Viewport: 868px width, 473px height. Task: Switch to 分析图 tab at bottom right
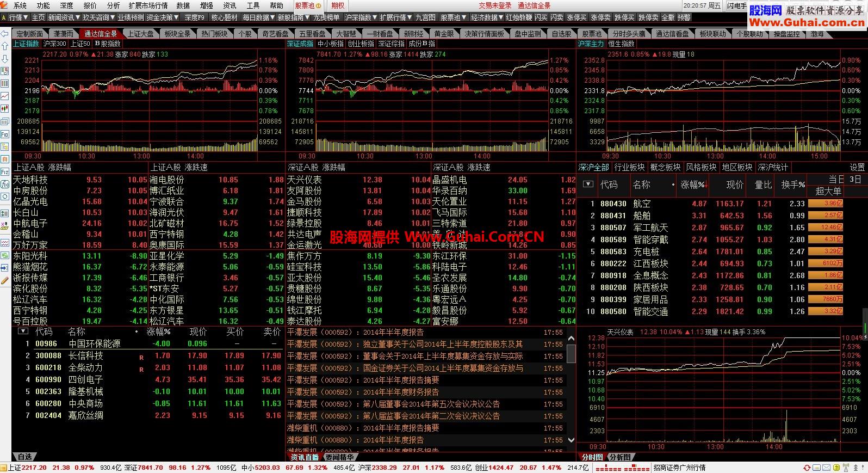click(620, 457)
